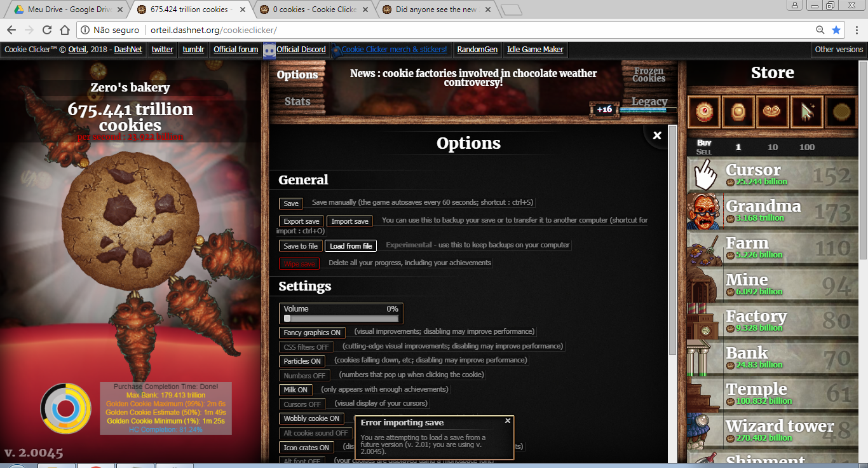This screenshot has width=868, height=468.
Task: Select Sell mode in Store
Action: pos(703,152)
